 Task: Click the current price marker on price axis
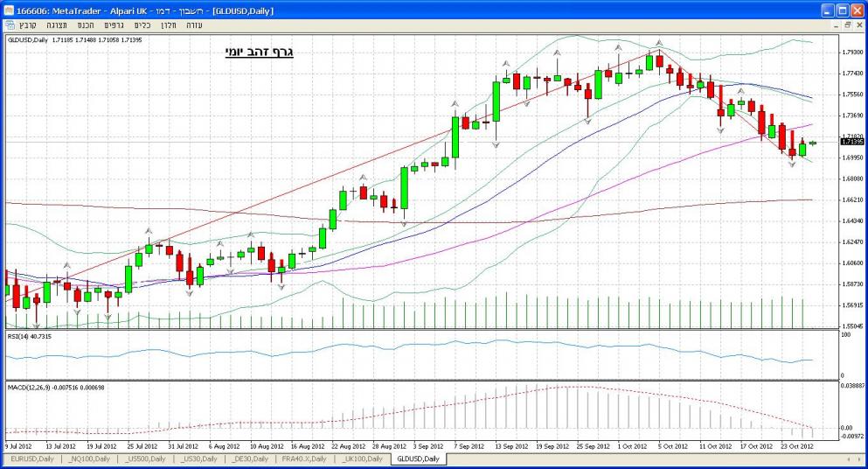point(851,141)
